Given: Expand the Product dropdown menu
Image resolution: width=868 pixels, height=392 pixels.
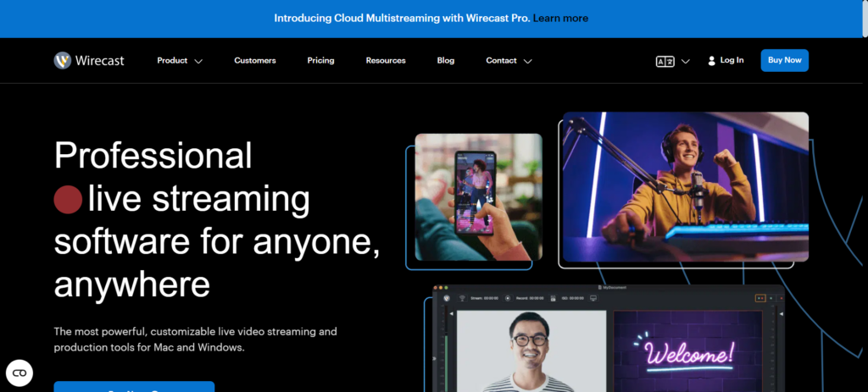Looking at the screenshot, I should click(x=180, y=61).
